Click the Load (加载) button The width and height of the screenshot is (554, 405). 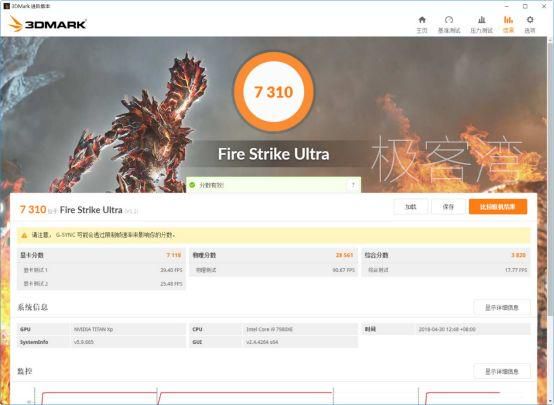411,207
